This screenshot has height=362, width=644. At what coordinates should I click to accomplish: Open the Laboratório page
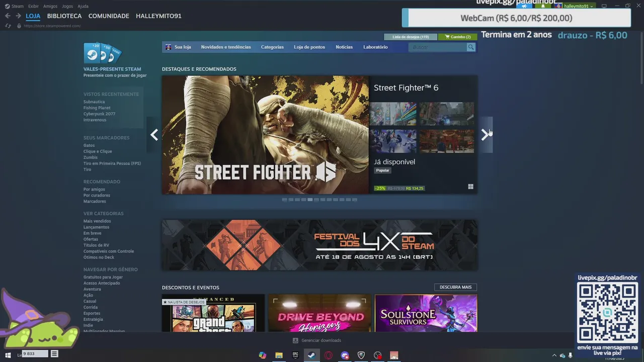[375, 47]
